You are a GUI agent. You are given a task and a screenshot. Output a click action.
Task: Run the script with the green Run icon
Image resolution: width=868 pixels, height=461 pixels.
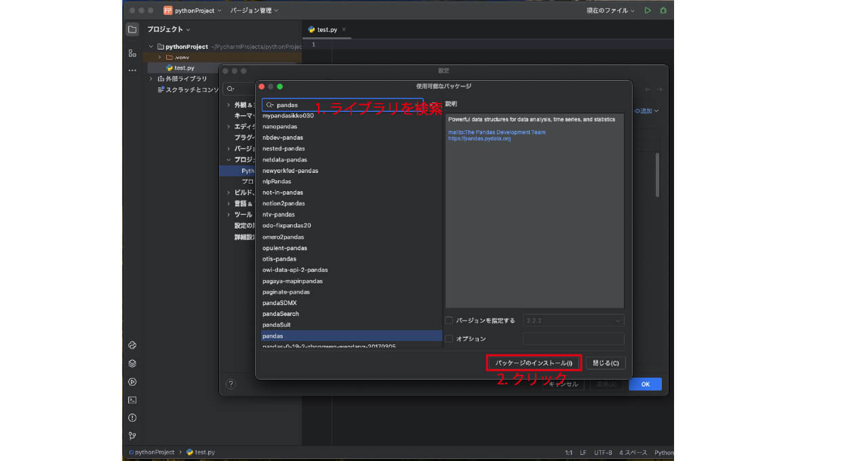[646, 10]
